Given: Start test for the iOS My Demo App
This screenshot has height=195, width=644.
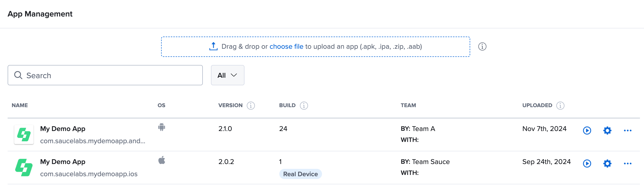Looking at the screenshot, I should point(587,164).
